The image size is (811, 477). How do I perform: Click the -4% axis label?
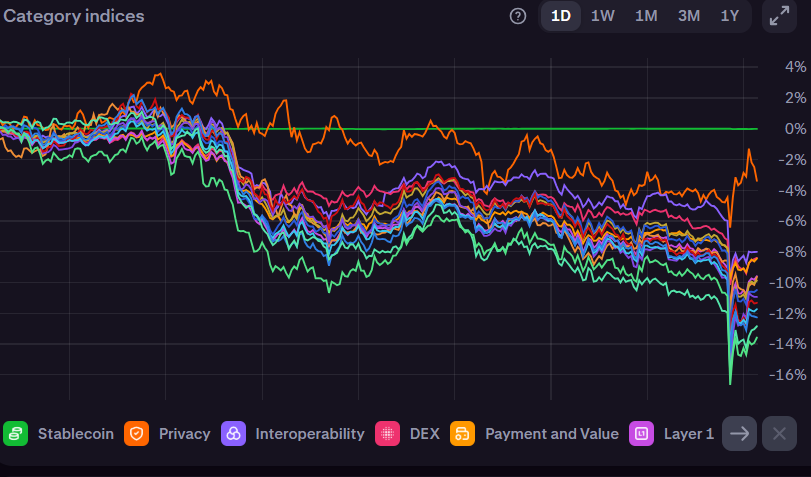click(x=792, y=190)
